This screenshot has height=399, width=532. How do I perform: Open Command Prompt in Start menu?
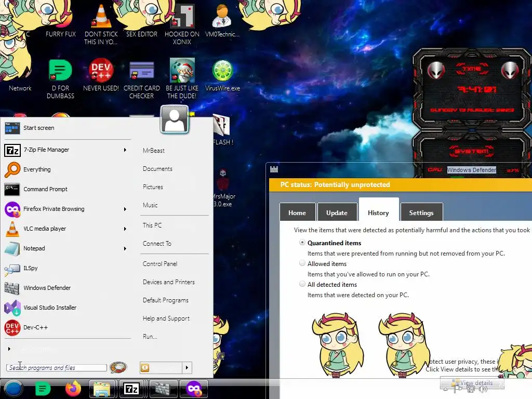click(67, 189)
